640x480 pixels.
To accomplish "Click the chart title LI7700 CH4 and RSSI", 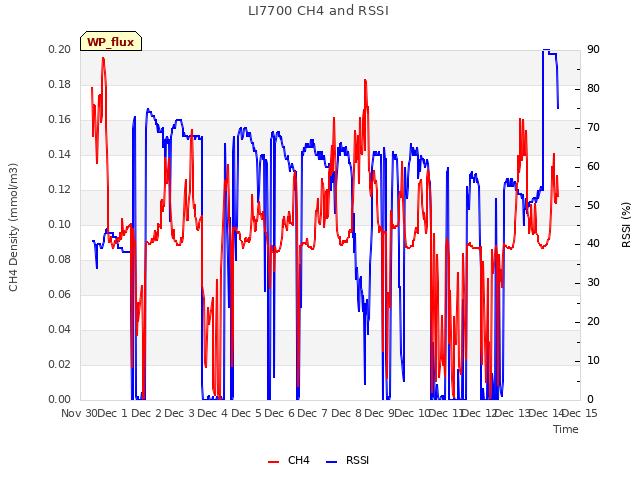I will point(318,11).
